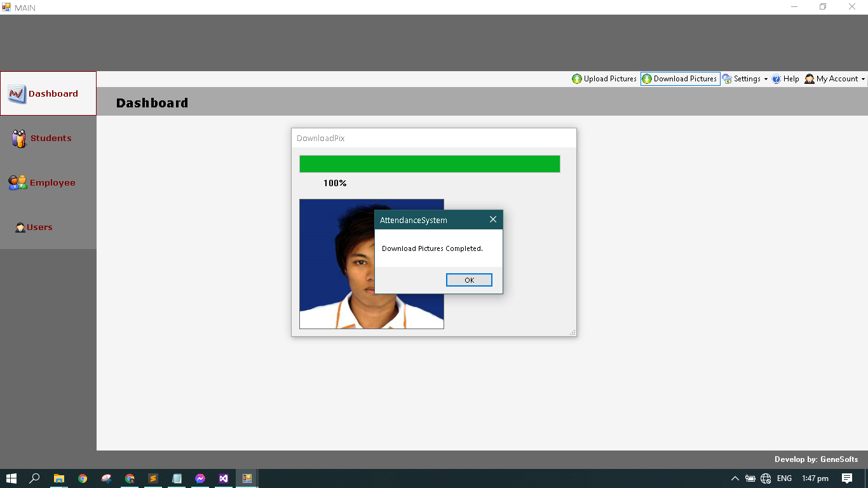Expand the Settings dropdown arrow
Screen dimensions: 868x488
tap(766, 79)
